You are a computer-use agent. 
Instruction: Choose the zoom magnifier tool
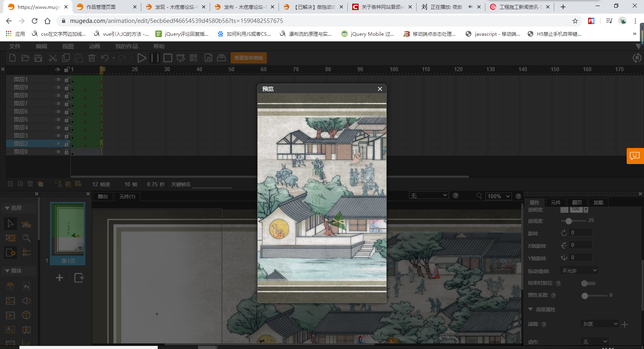[x=26, y=238]
